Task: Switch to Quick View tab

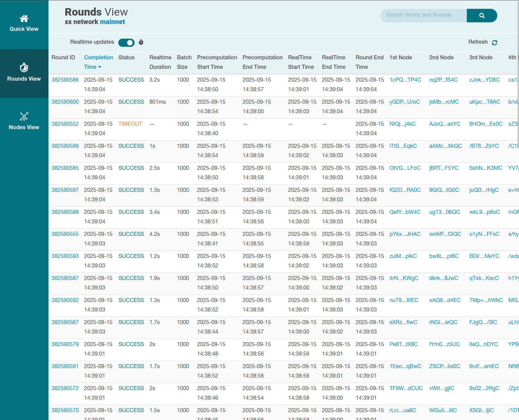Action: click(24, 29)
